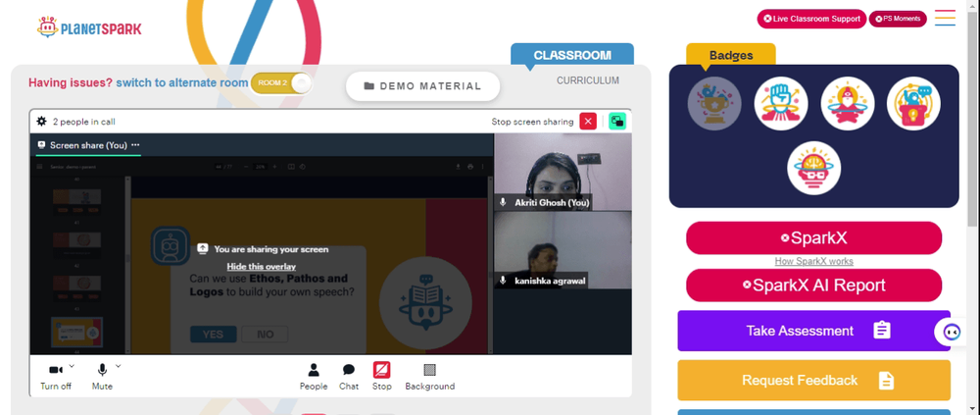
Task: Expand camera options chevron
Action: (x=72, y=366)
